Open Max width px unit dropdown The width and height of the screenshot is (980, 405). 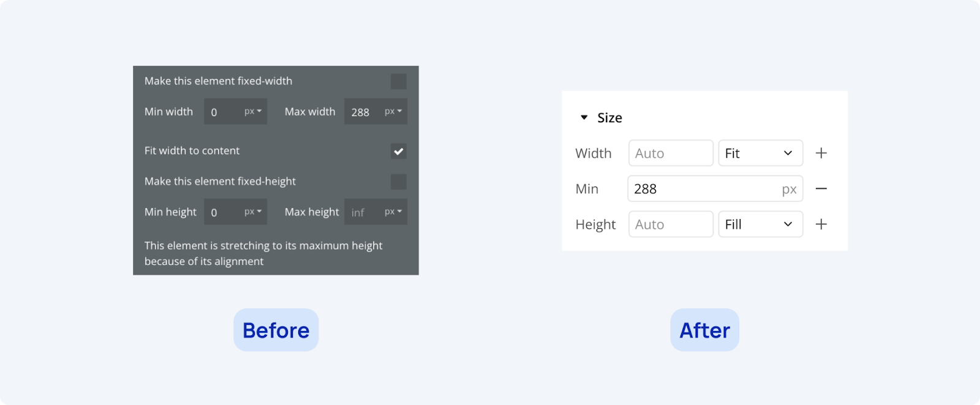click(x=393, y=111)
